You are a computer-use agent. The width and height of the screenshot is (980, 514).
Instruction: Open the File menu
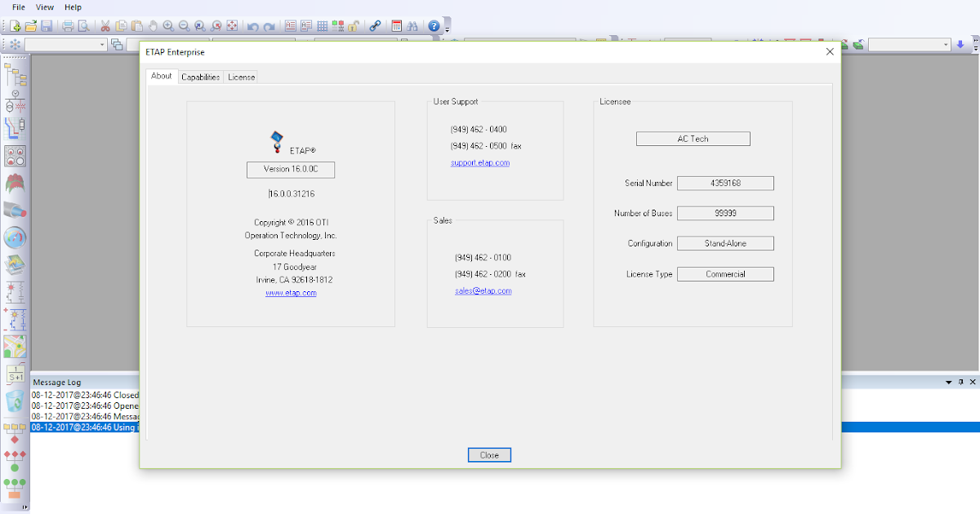(x=19, y=7)
